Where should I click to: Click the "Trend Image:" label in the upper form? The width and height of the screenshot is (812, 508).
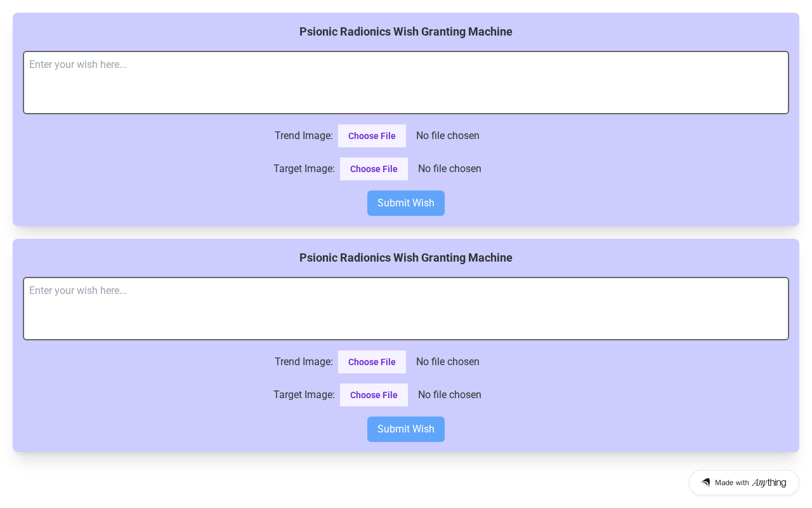[303, 136]
